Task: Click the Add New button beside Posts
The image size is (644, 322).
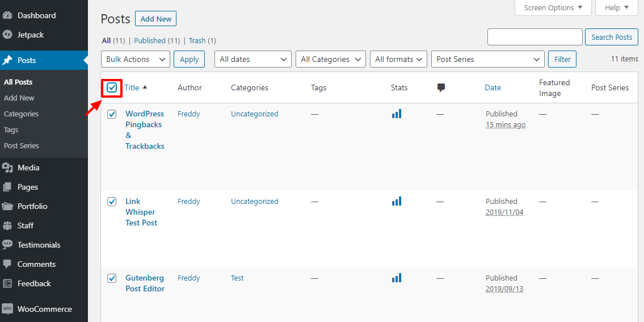Action: [x=155, y=19]
